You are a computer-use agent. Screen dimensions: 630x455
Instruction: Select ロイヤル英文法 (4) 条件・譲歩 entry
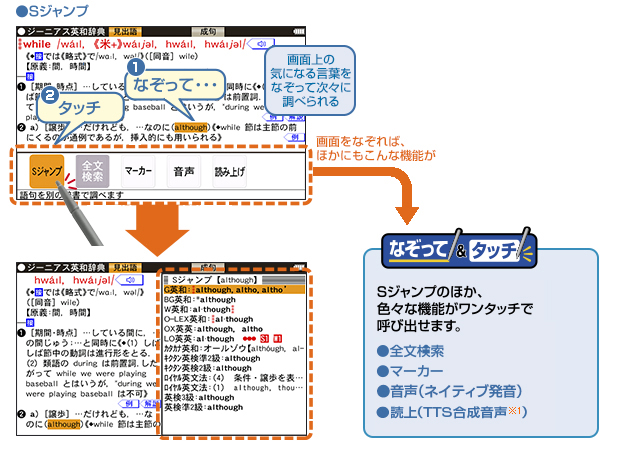234,378
